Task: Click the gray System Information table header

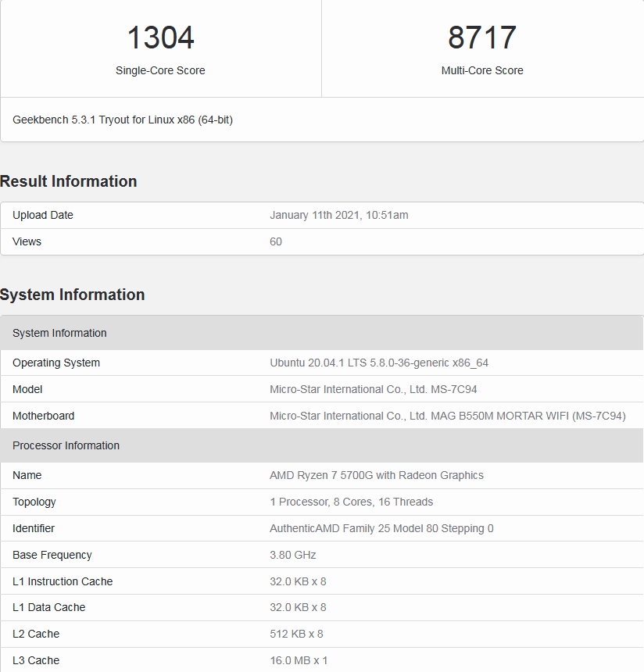Action: [x=59, y=333]
